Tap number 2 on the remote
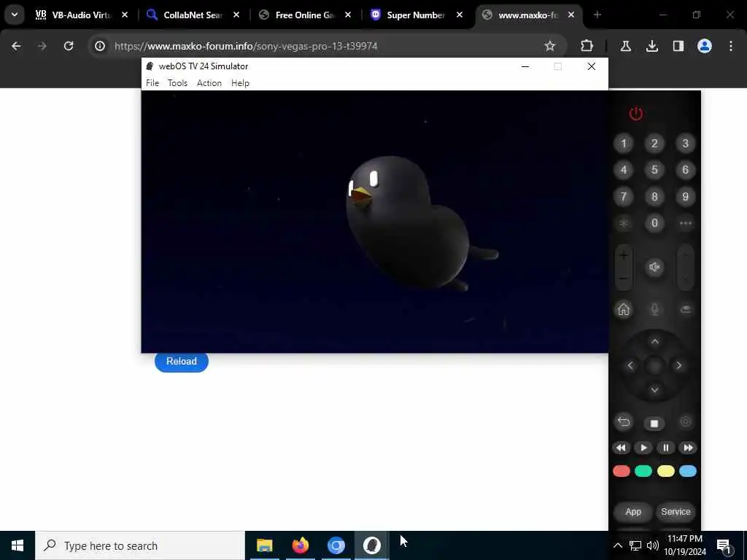The image size is (747, 560). [x=654, y=144]
